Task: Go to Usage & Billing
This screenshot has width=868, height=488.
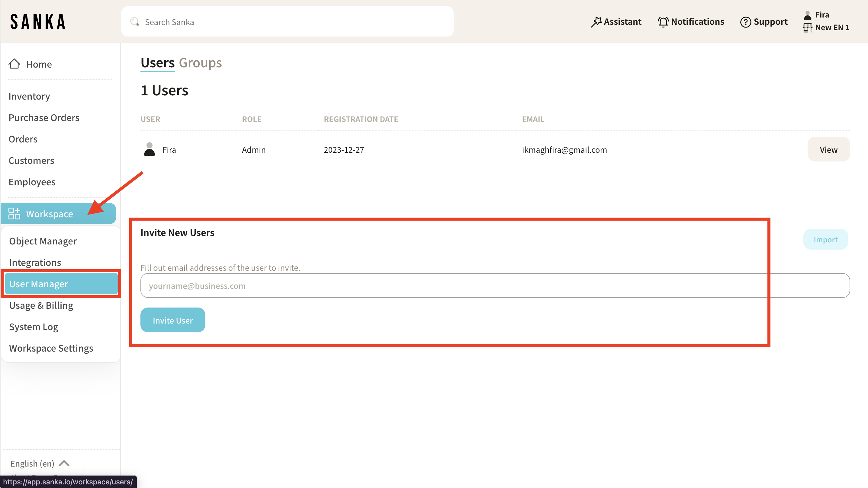Action: click(41, 305)
